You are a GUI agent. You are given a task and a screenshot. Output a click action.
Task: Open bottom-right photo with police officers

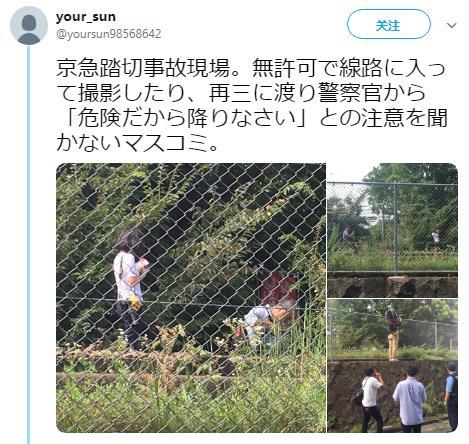coord(393,366)
